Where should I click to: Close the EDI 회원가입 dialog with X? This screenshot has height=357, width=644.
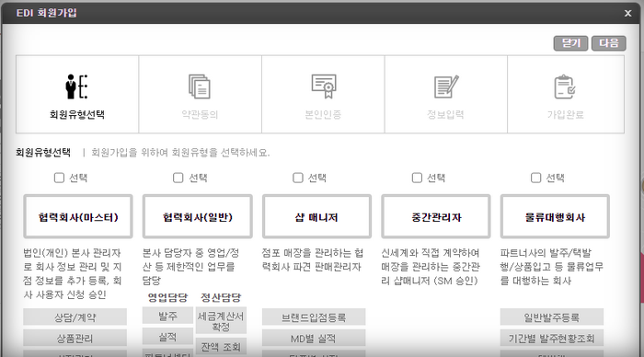point(627,14)
